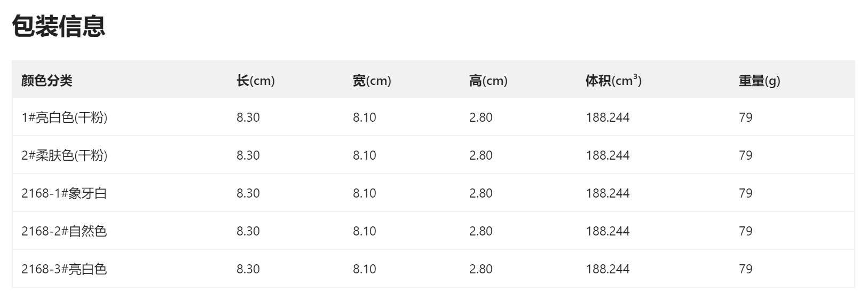868x299 pixels.
Task: Select the volume value for 2#柔肤色(干粉)
Action: pos(607,155)
